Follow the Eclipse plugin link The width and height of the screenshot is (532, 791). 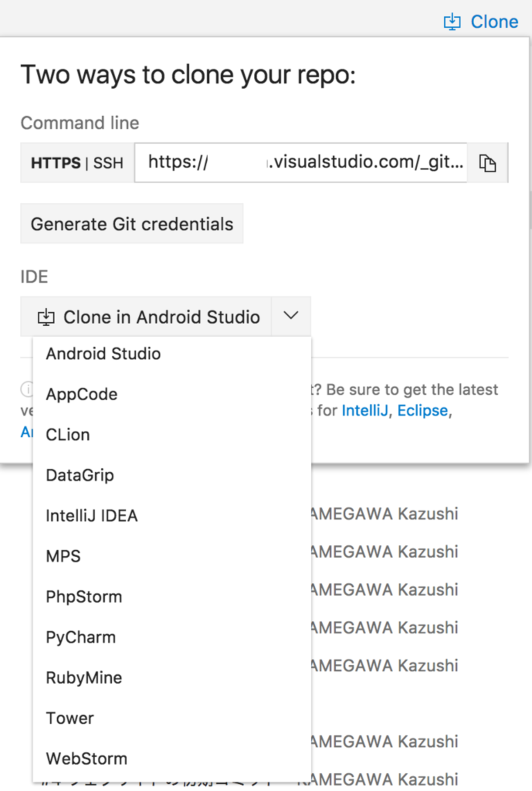422,410
